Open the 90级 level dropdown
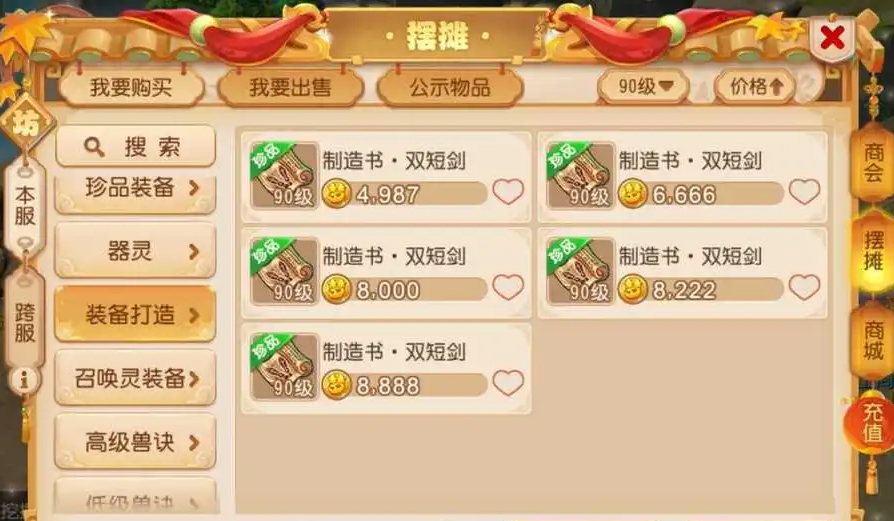Image resolution: width=894 pixels, height=521 pixels. point(644,87)
